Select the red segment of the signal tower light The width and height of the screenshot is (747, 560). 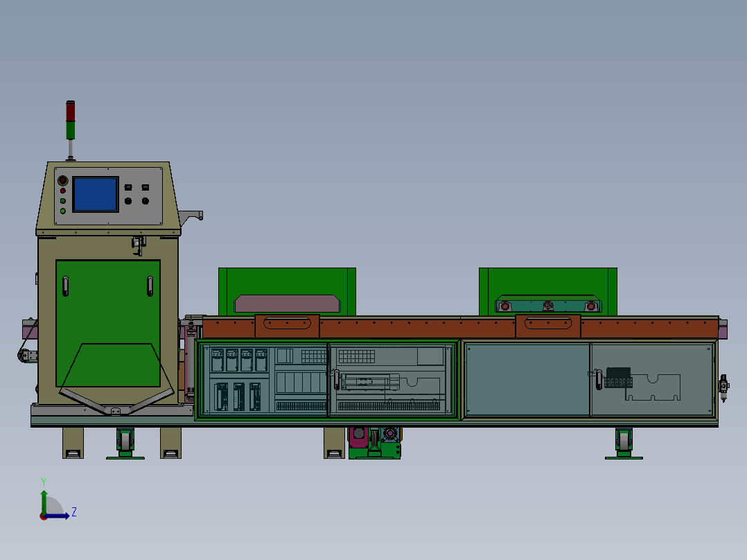point(71,111)
